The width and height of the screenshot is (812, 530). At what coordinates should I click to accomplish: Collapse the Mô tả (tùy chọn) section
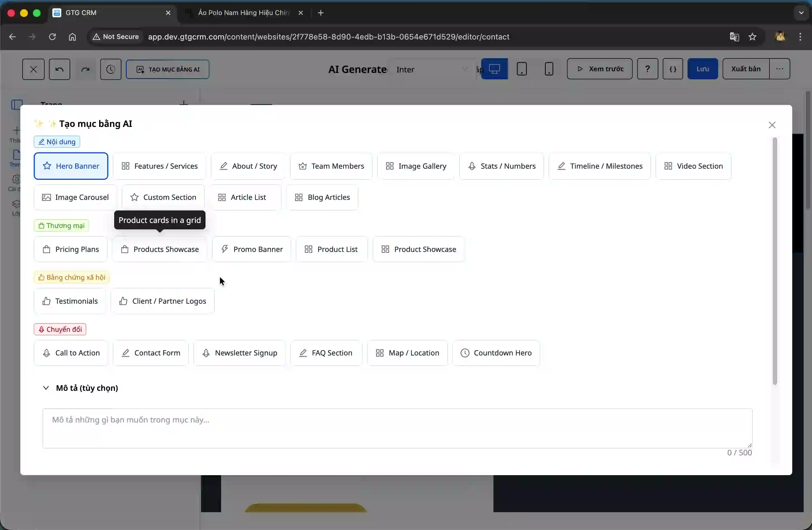(x=47, y=388)
